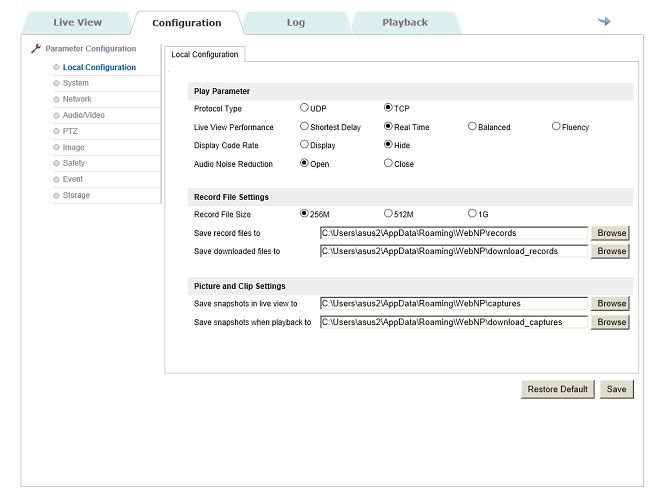Click the playback snapshots path field
652x499 pixels.
[x=453, y=322]
